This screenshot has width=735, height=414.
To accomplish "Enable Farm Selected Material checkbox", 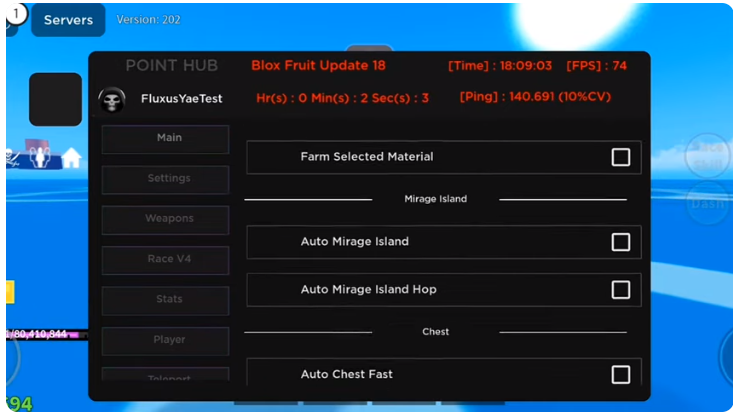I will 621,157.
